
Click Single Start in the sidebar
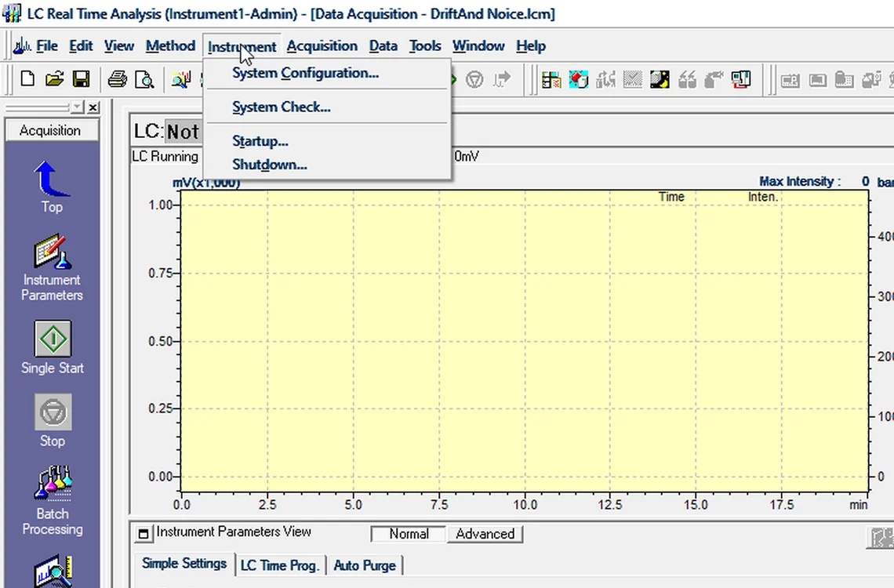(53, 347)
